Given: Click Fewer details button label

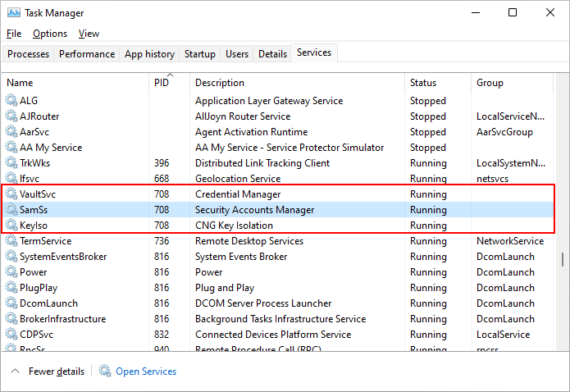Looking at the screenshot, I should [x=57, y=371].
